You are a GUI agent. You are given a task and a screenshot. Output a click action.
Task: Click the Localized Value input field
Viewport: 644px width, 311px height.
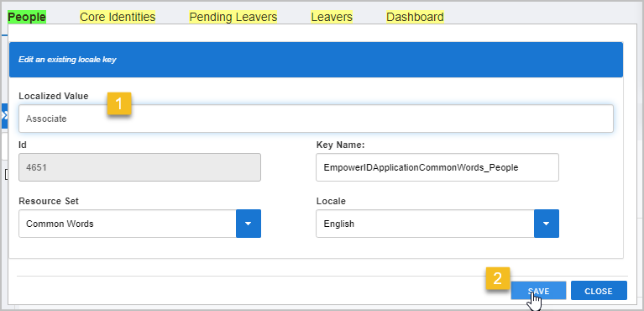316,119
